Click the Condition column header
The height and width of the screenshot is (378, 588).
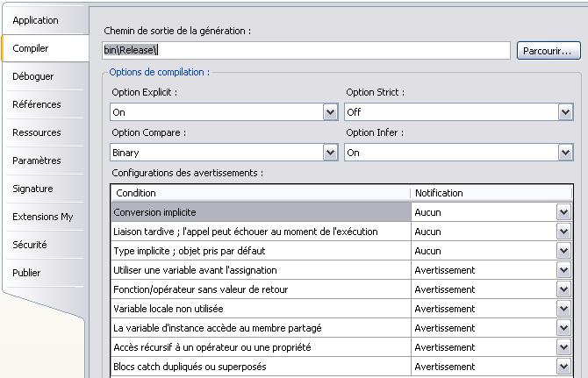tap(261, 193)
